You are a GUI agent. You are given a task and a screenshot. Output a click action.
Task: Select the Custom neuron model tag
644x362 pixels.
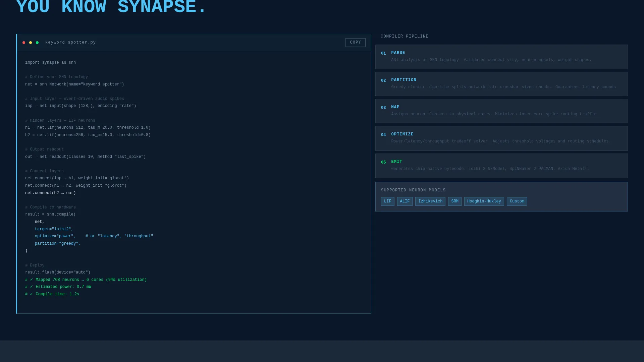point(517,201)
